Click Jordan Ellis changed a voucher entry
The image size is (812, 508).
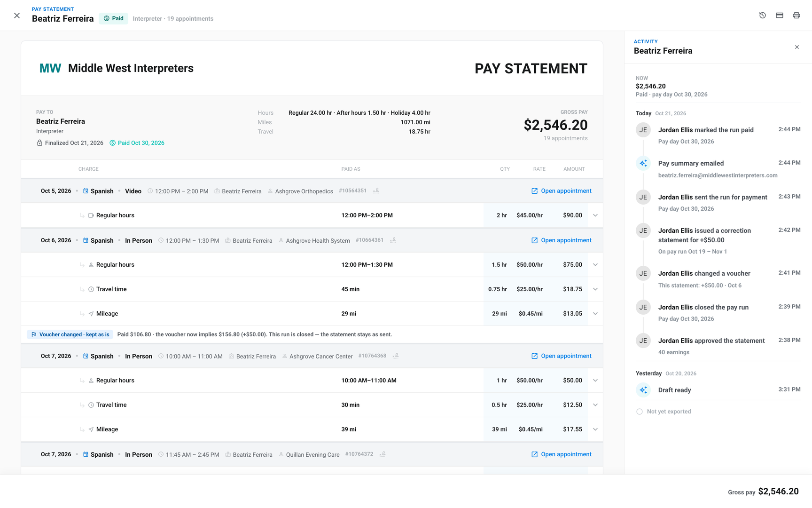[x=718, y=279]
